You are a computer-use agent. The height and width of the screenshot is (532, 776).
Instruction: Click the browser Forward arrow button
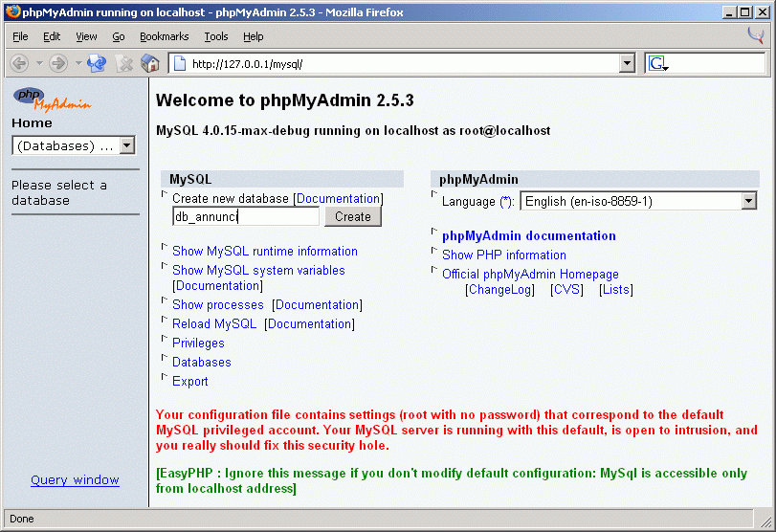coord(58,63)
